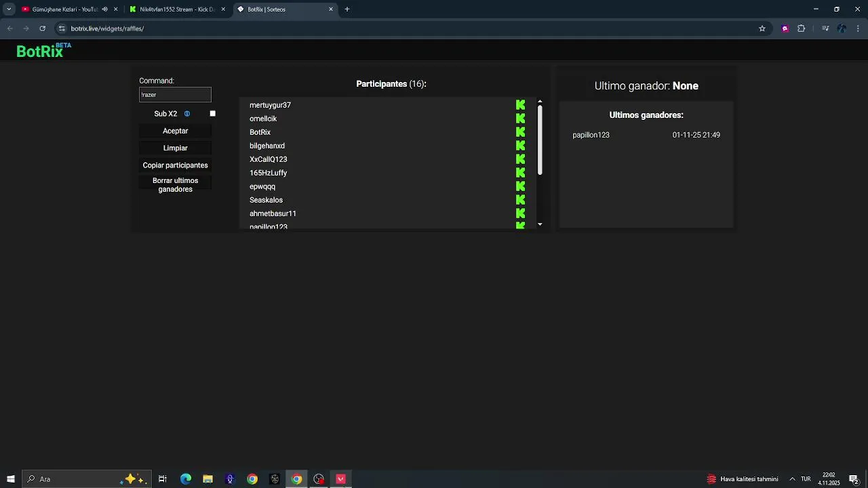Click Kick icon next to XxCallQ123
This screenshot has width=868, height=488.
point(520,159)
